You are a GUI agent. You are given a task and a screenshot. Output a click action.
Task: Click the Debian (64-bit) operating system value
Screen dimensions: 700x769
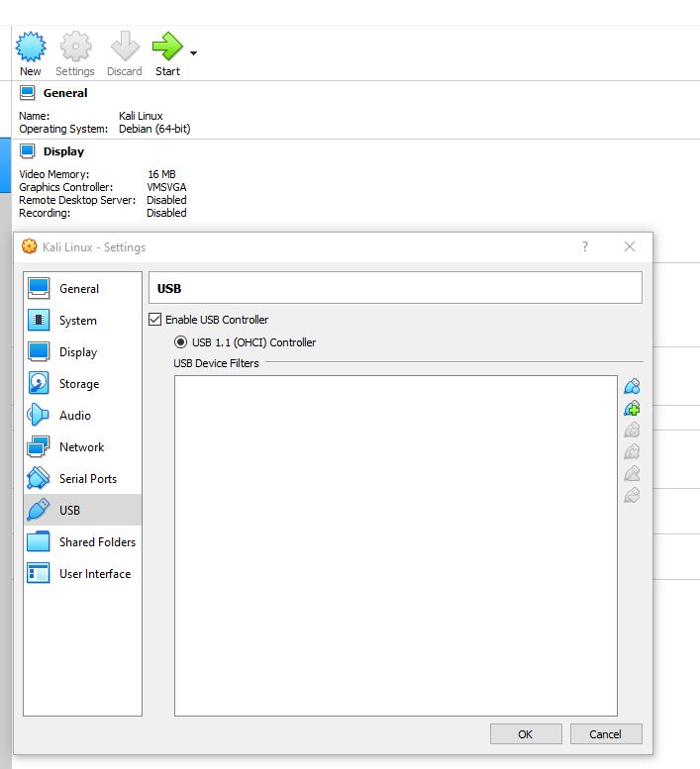point(154,129)
